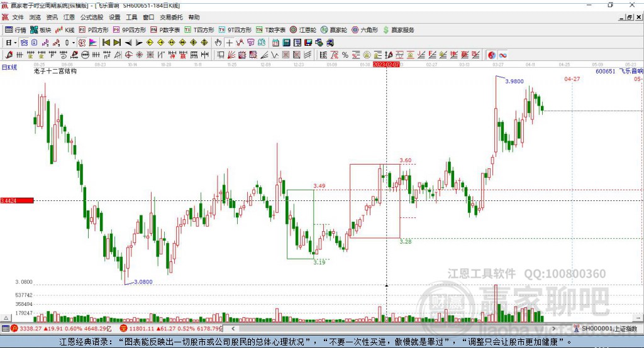Open the 交易委托 menu
Viewport: 644px width, 348px height.
171,17
